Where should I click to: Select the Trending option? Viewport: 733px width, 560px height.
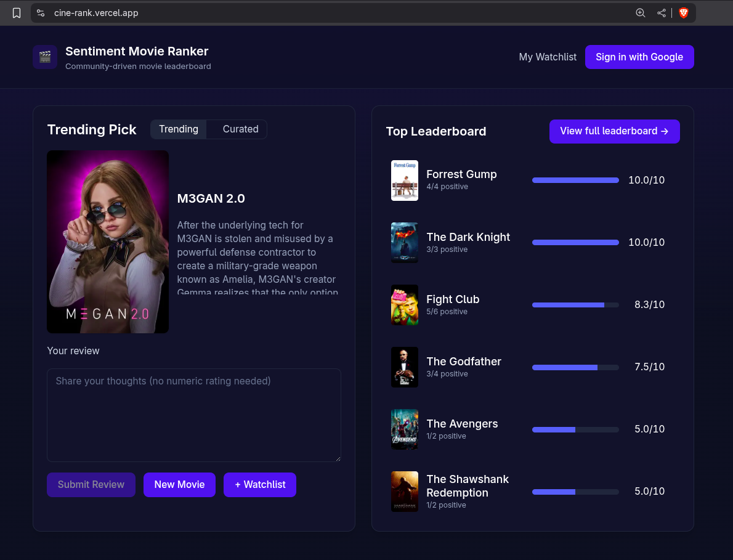click(178, 129)
